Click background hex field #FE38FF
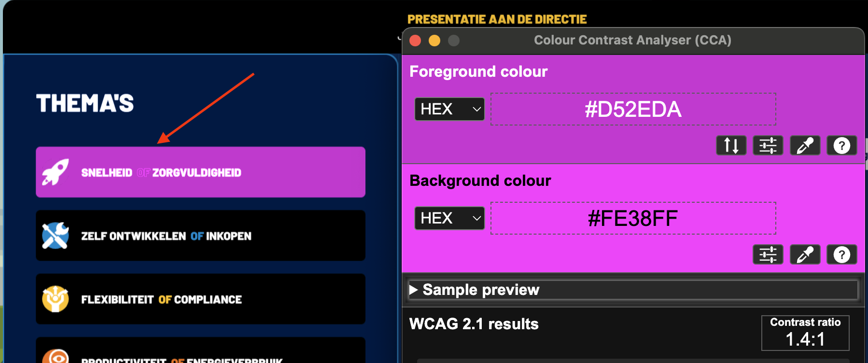 coord(633,218)
